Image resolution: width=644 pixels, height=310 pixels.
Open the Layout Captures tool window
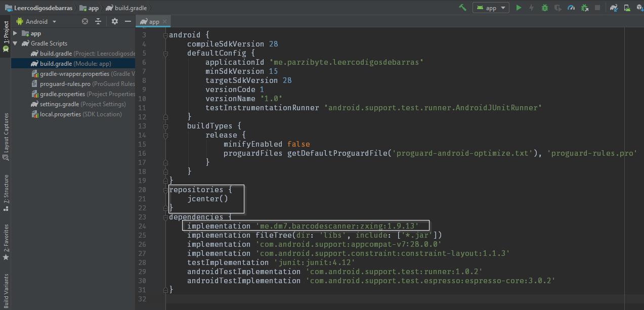pyautogui.click(x=6, y=137)
